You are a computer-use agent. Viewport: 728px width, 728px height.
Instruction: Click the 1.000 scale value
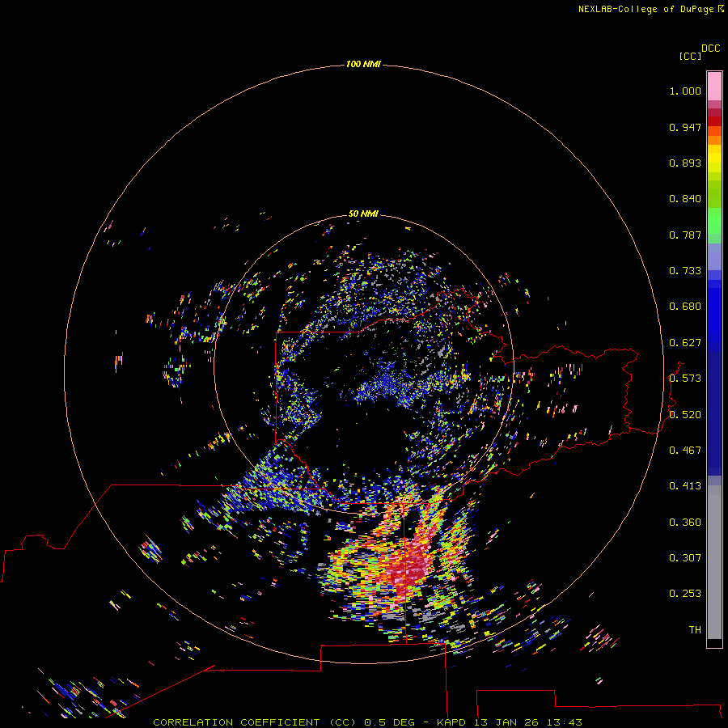[x=685, y=91]
